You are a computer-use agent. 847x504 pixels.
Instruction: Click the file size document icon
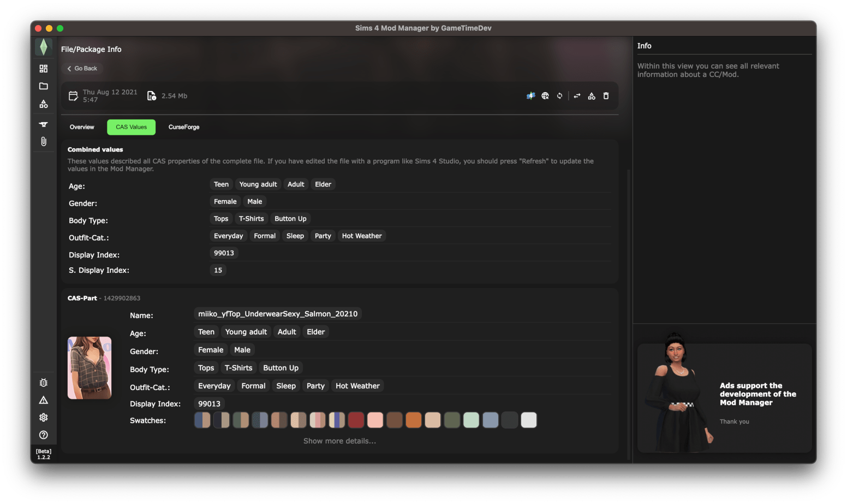click(152, 96)
